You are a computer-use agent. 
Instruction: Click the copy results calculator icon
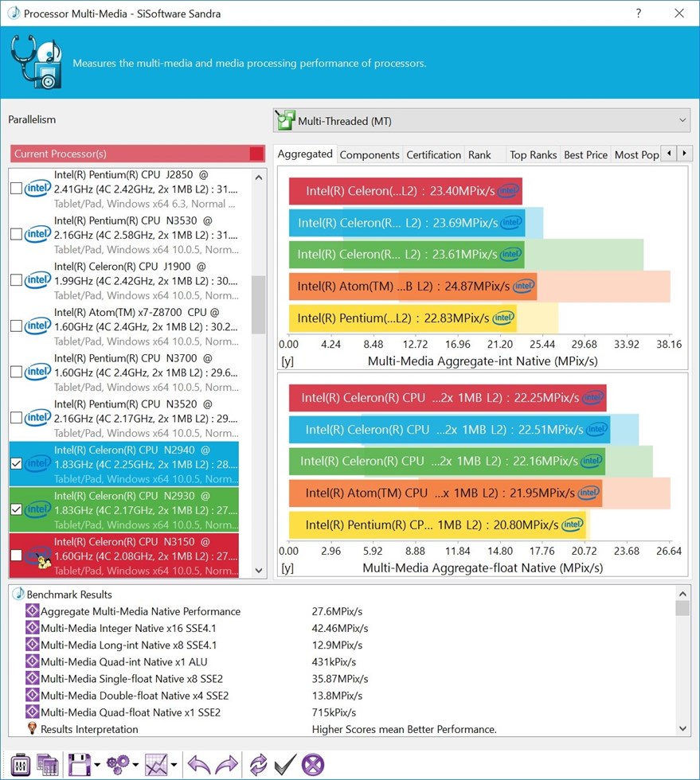pos(48,765)
